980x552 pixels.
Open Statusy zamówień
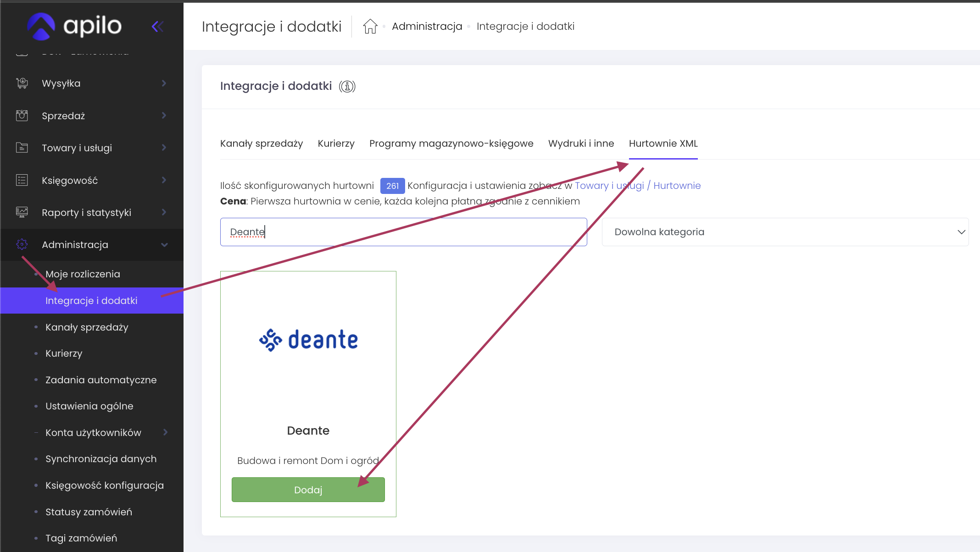tap(89, 512)
